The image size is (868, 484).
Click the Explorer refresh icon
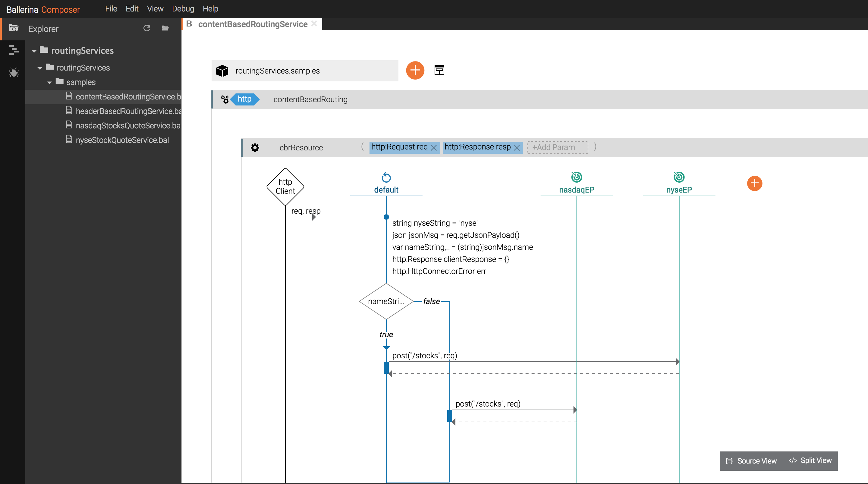coord(146,28)
